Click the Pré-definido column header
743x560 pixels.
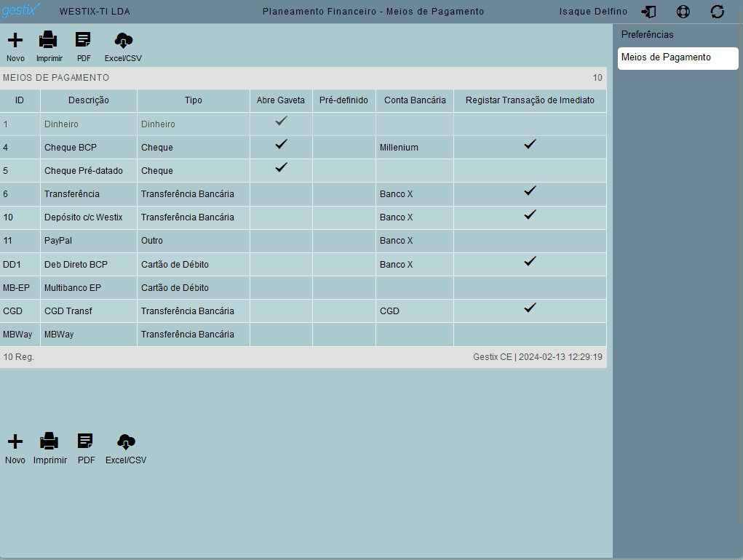pyautogui.click(x=343, y=100)
